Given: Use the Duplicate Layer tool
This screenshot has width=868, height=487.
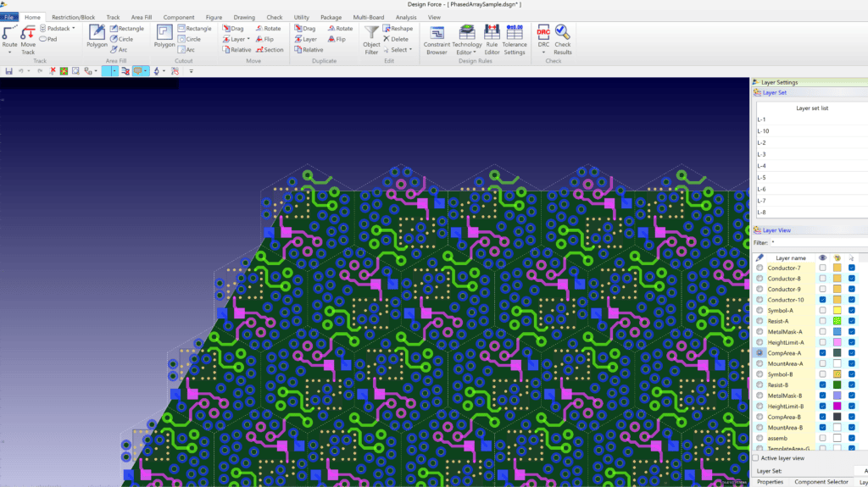Looking at the screenshot, I should point(305,39).
